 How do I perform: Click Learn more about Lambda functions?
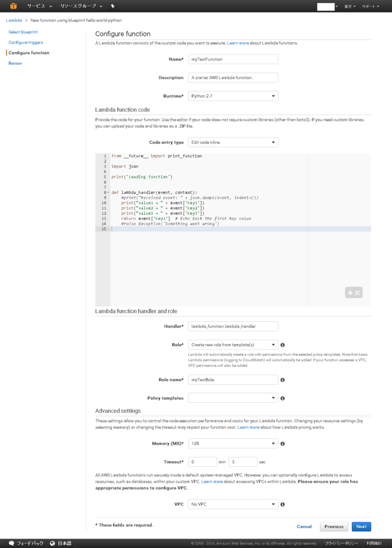click(x=238, y=43)
